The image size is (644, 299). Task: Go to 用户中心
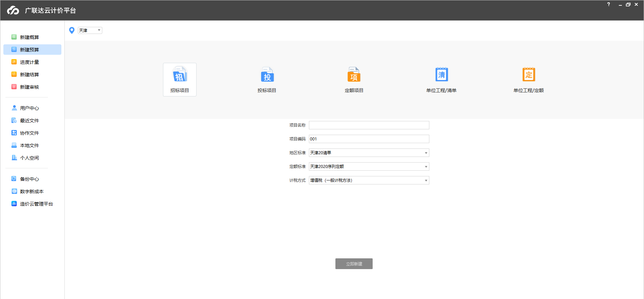pos(32,108)
